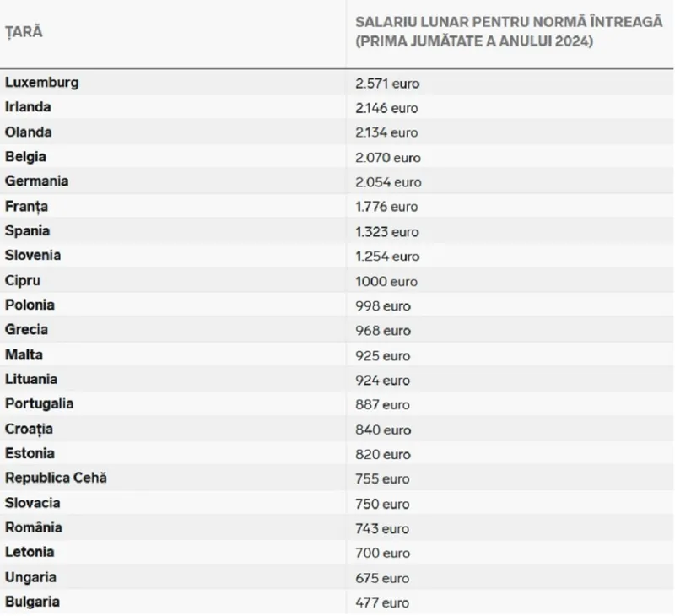The image size is (675, 616).
Task: Click Malta's 925 euro value
Action: point(383,355)
